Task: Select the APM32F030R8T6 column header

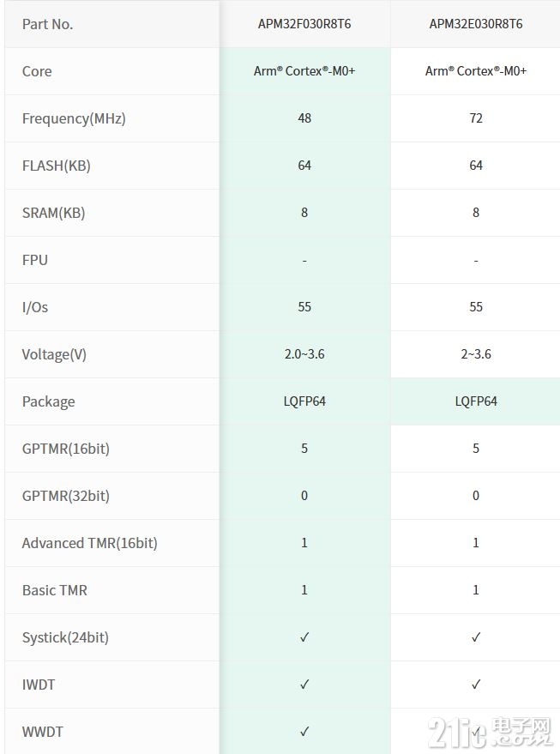Action: click(304, 24)
